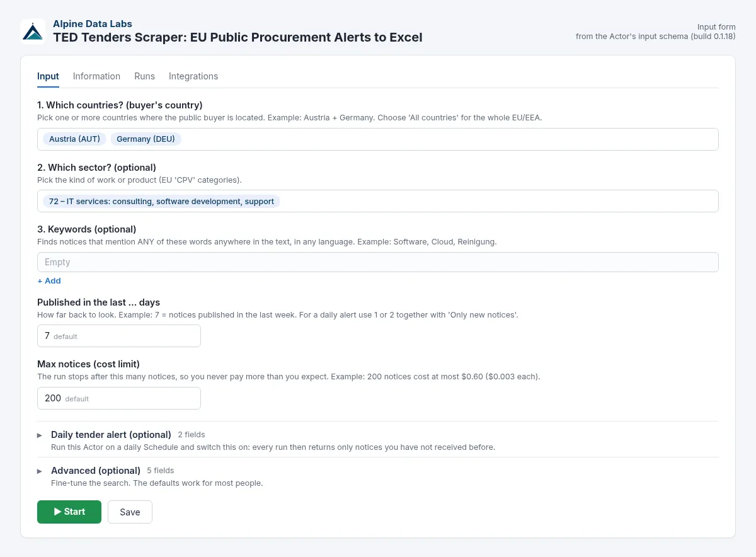Click the triangle next to Advanced
756x557 pixels.
click(40, 471)
